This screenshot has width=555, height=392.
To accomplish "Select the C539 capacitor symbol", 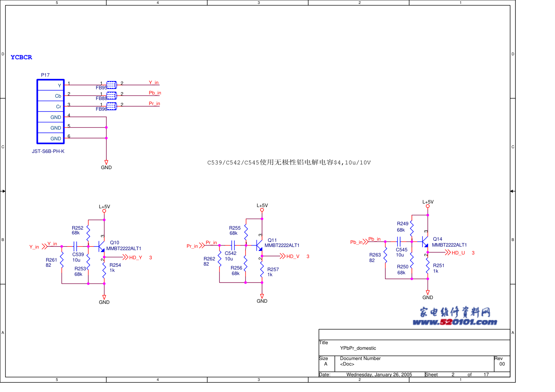I will point(75,247).
